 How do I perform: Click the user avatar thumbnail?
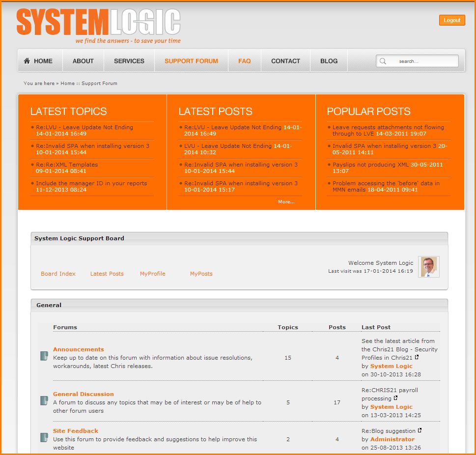coord(428,267)
